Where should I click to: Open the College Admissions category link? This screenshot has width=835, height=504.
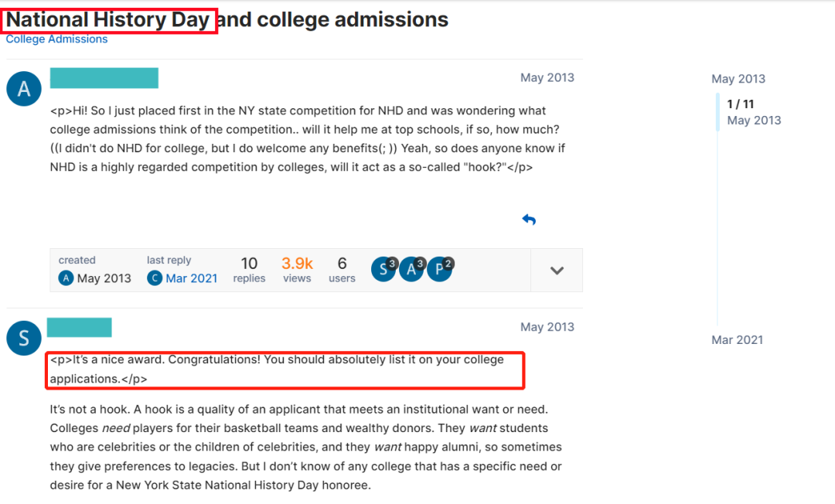pos(56,39)
